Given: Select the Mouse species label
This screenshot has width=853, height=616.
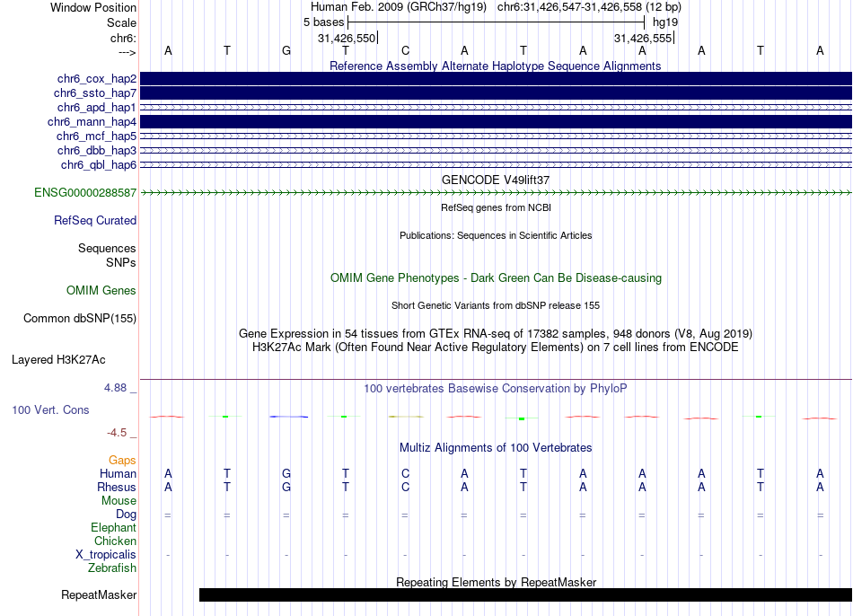Looking at the screenshot, I should pyautogui.click(x=119, y=501).
